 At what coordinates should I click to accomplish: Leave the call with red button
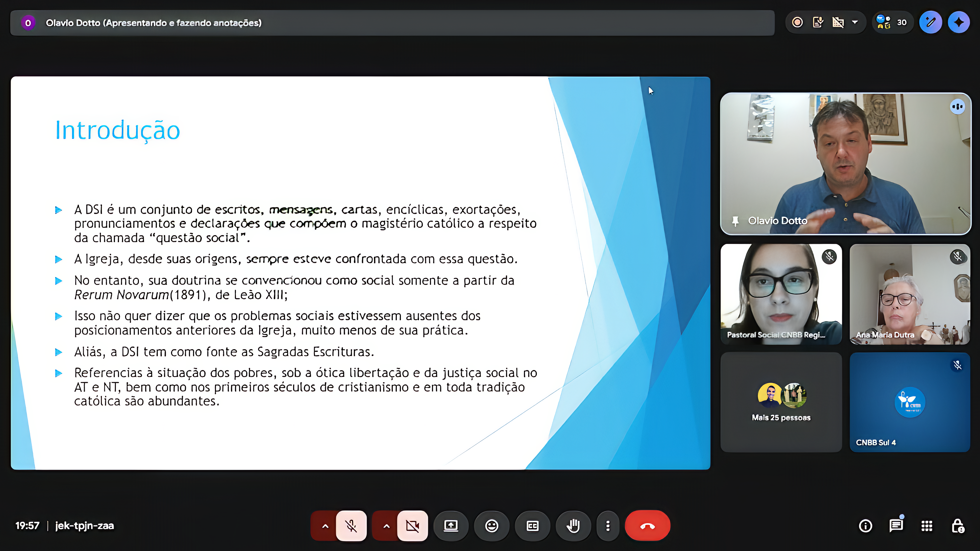pos(647,526)
